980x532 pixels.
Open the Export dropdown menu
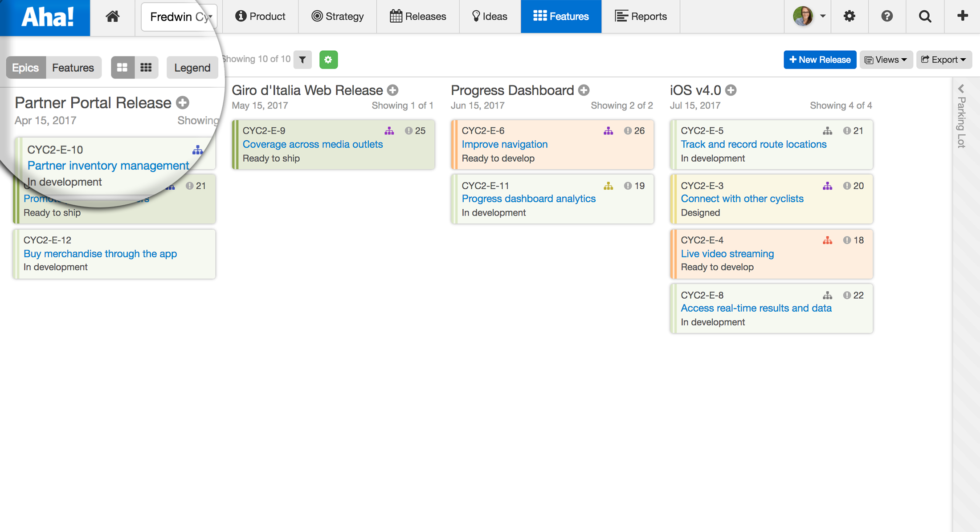tap(943, 60)
